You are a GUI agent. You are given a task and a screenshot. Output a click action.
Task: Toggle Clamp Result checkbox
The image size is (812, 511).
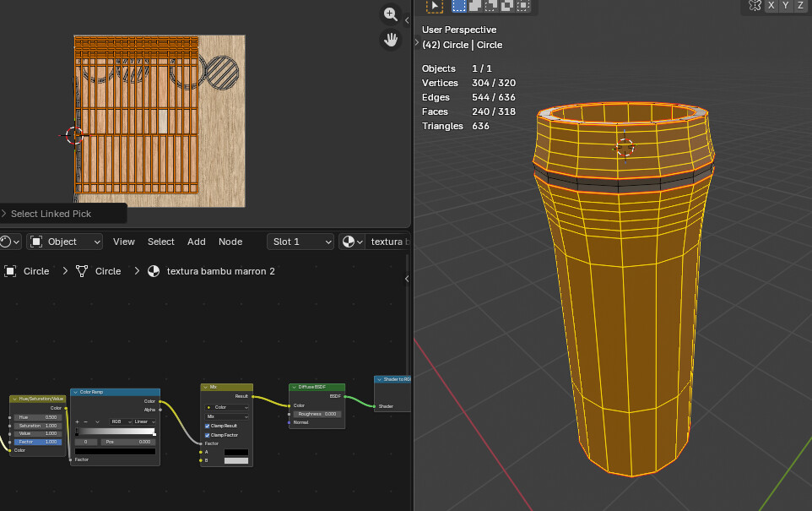point(207,426)
